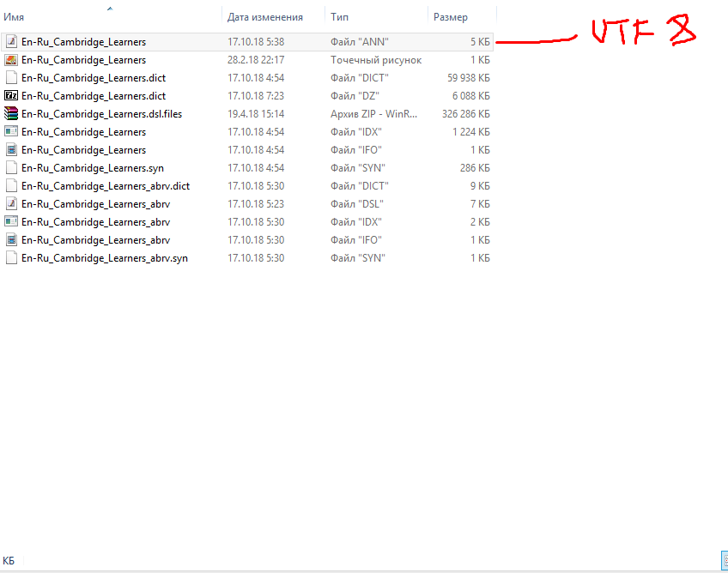Select the bitmap image icon for En-Ru_Cambridge_Learners
This screenshot has height=573, width=728.
click(x=11, y=60)
